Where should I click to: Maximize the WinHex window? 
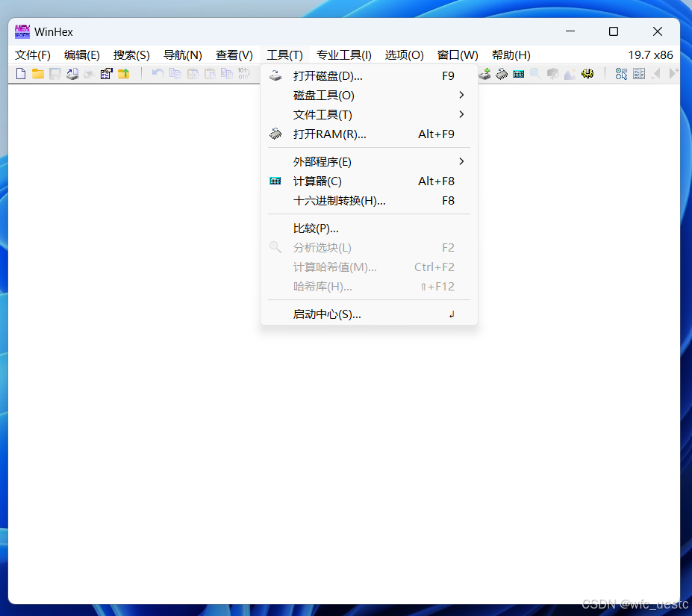[x=614, y=31]
